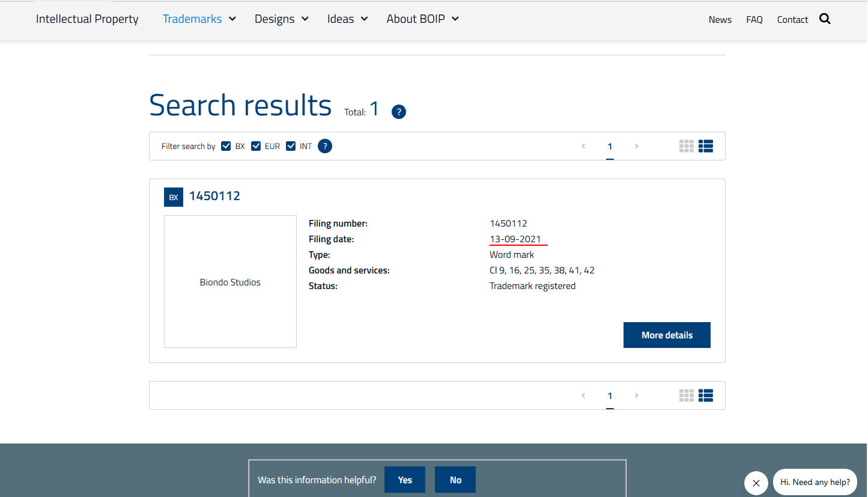This screenshot has height=497, width=868.
Task: Switch to grid view in top toolbar
Action: (x=686, y=146)
